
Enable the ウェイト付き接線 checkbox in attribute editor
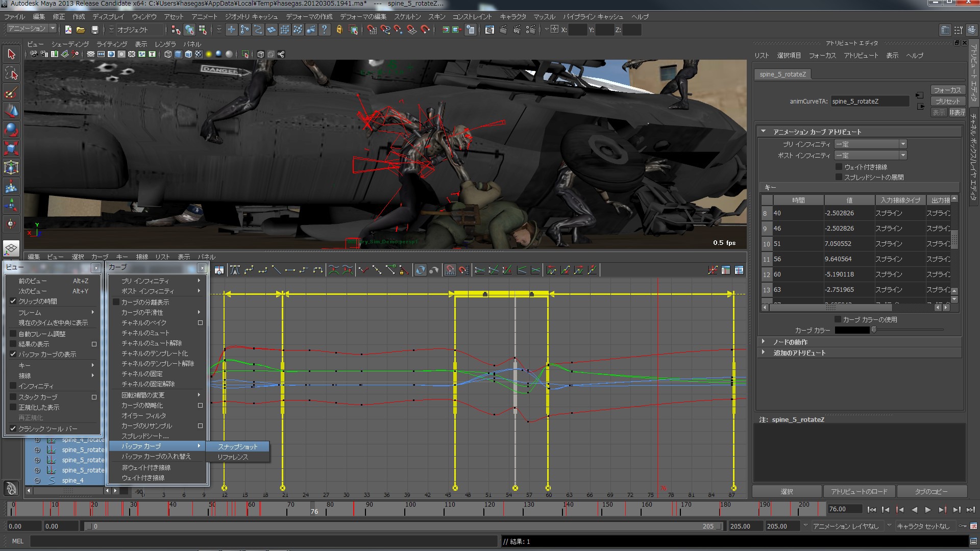click(839, 167)
